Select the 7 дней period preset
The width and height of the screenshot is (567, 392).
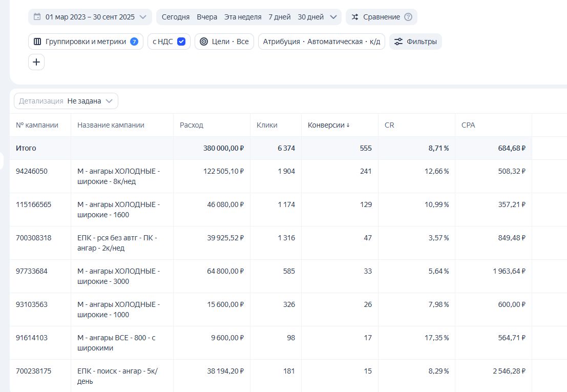pyautogui.click(x=279, y=17)
